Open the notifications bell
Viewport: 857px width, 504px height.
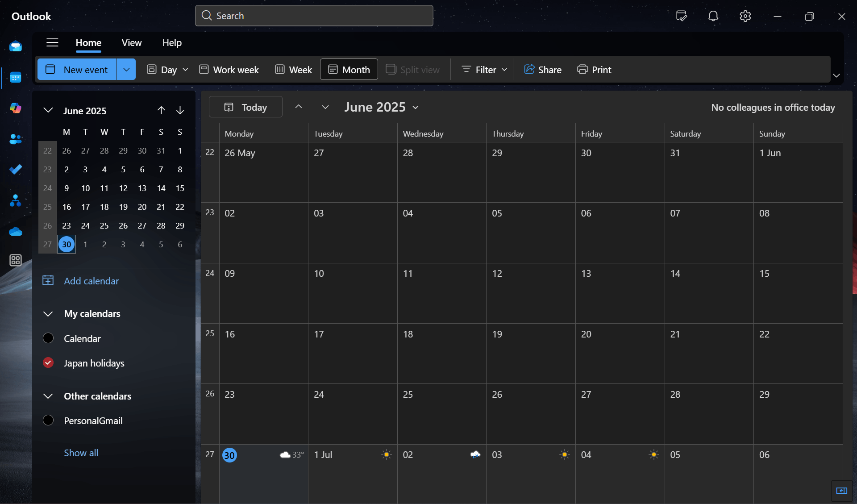[x=713, y=16]
